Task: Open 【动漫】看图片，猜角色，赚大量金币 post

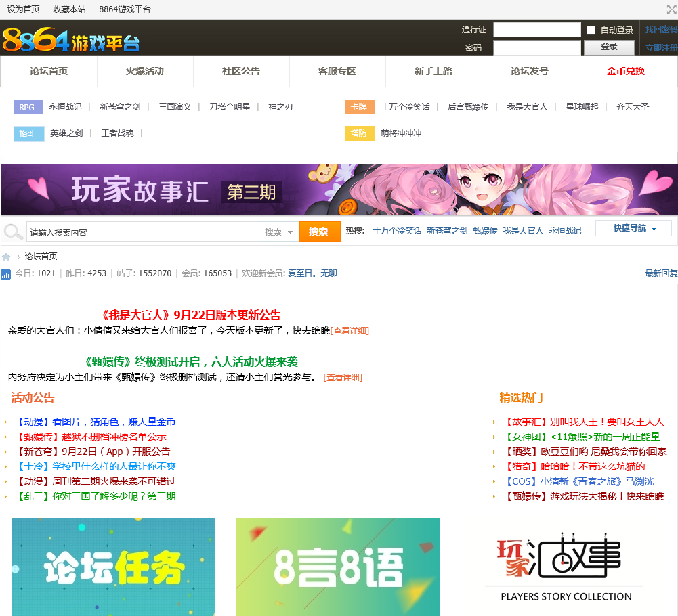Action: 95,422
